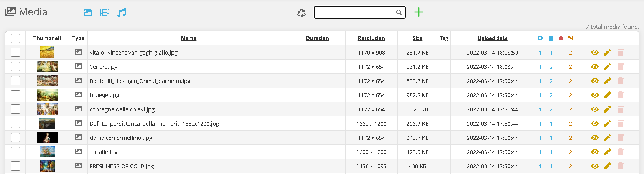Sort media by Upload date header
Viewport: 644px width, 174px height.
pyautogui.click(x=492, y=38)
